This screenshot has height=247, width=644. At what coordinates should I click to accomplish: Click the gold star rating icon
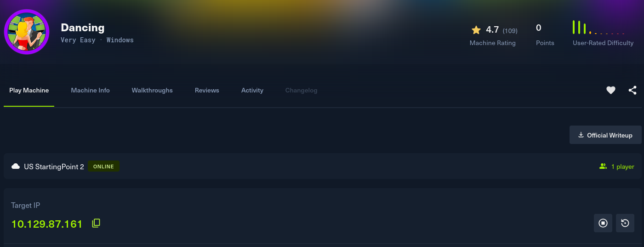coord(476,30)
